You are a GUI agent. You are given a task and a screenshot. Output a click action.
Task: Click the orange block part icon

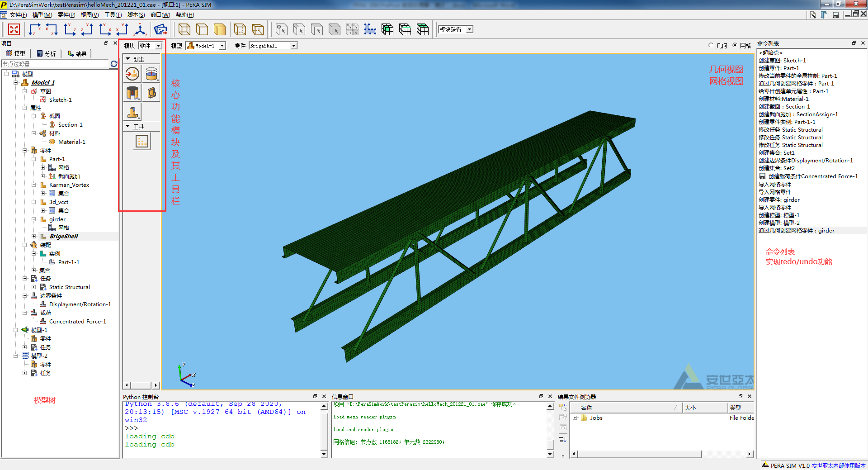151,93
